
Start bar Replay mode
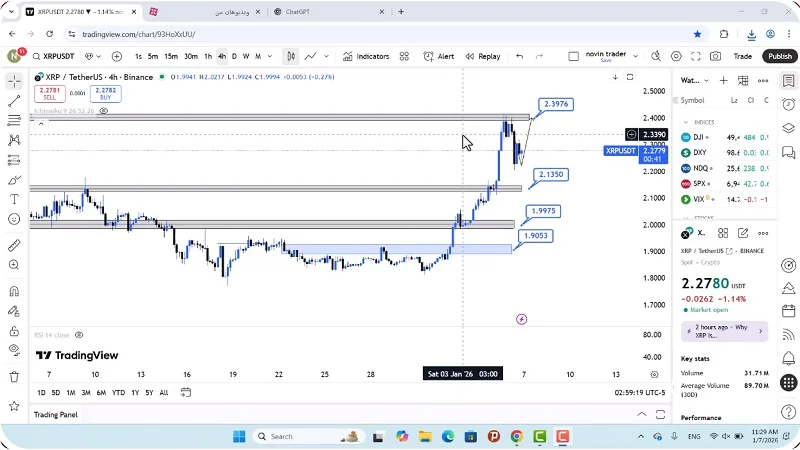483,56
